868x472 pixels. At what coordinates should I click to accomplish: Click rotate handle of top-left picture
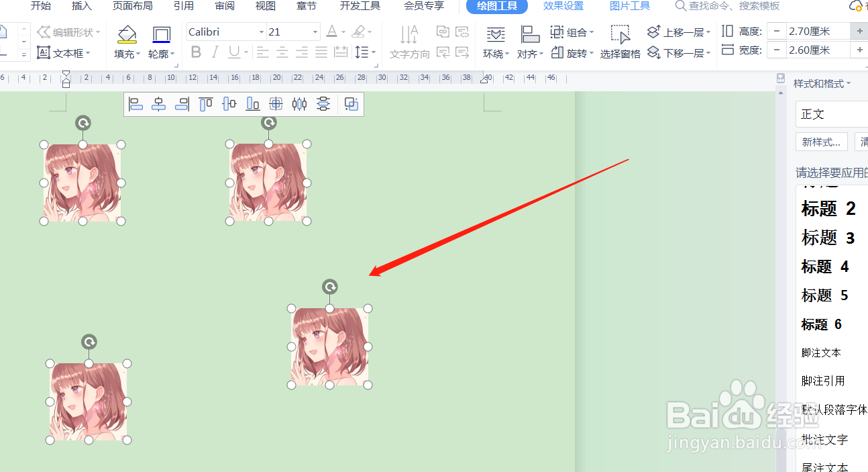tap(83, 123)
